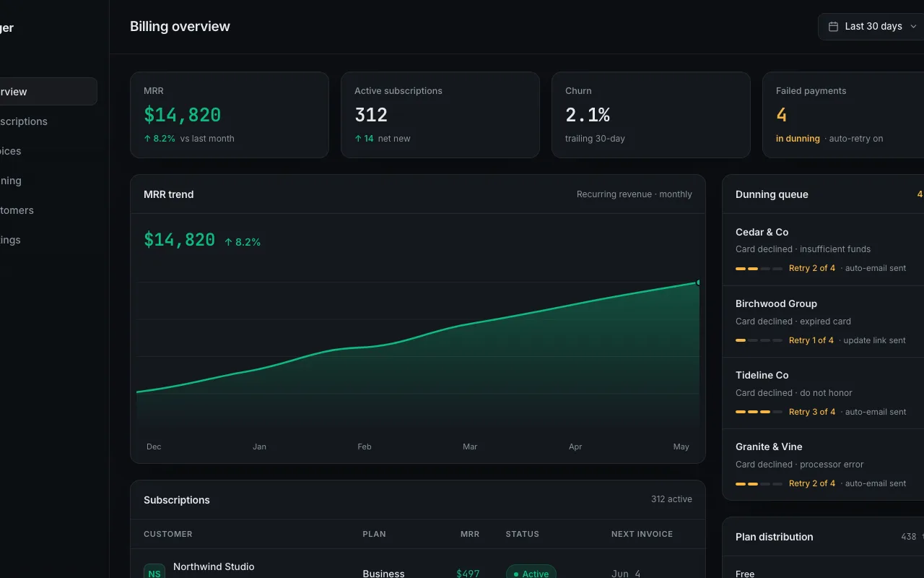Click the Active status badge for Northwind Studio

click(x=531, y=572)
